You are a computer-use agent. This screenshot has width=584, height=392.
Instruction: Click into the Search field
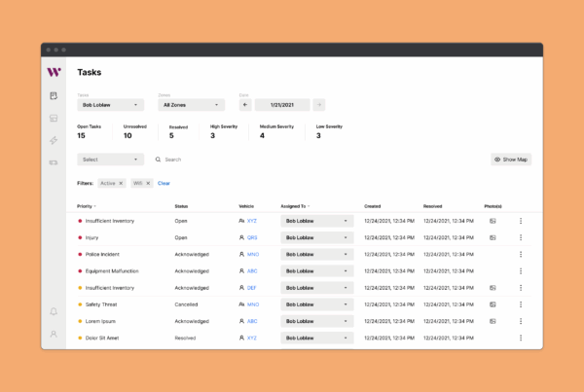[x=173, y=160]
